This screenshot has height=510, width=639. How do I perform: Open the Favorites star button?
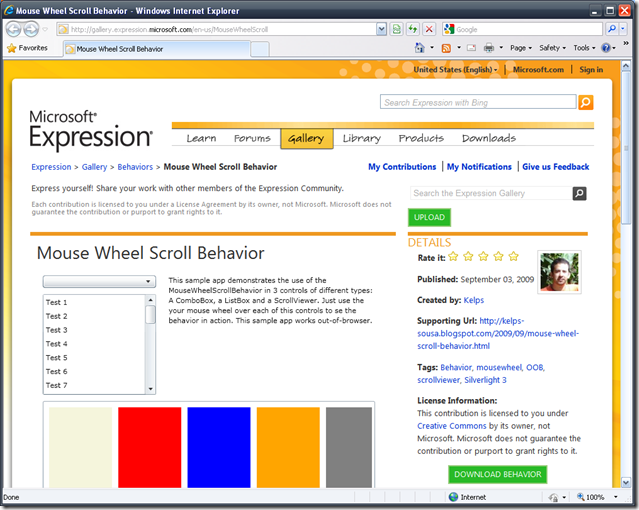coord(27,48)
